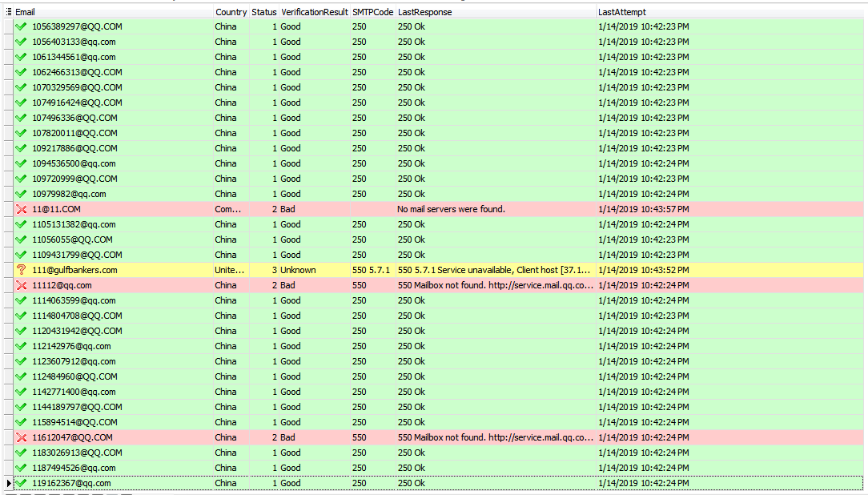
Task: Open the service.mail.qq.com link in 11612047 row
Action: tap(536, 437)
